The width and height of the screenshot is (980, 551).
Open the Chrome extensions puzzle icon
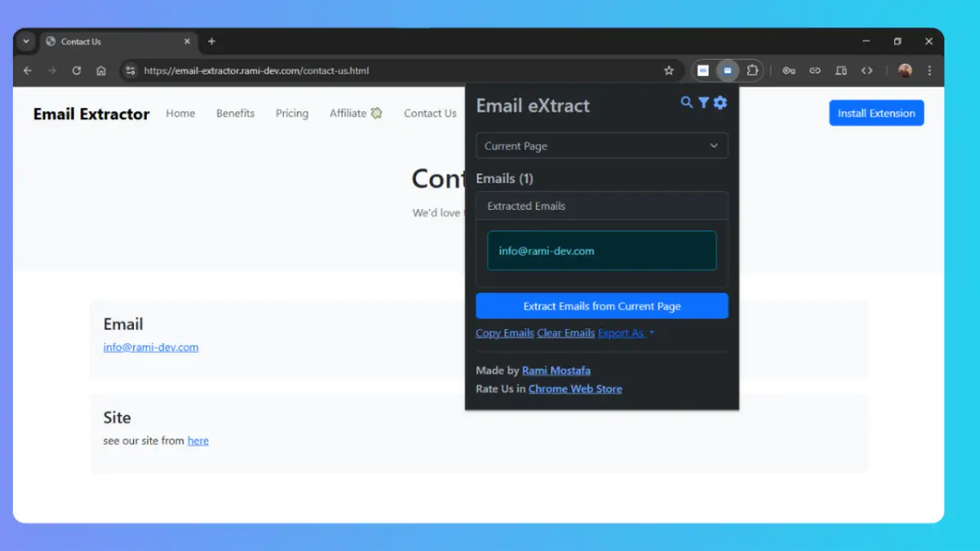pos(752,70)
